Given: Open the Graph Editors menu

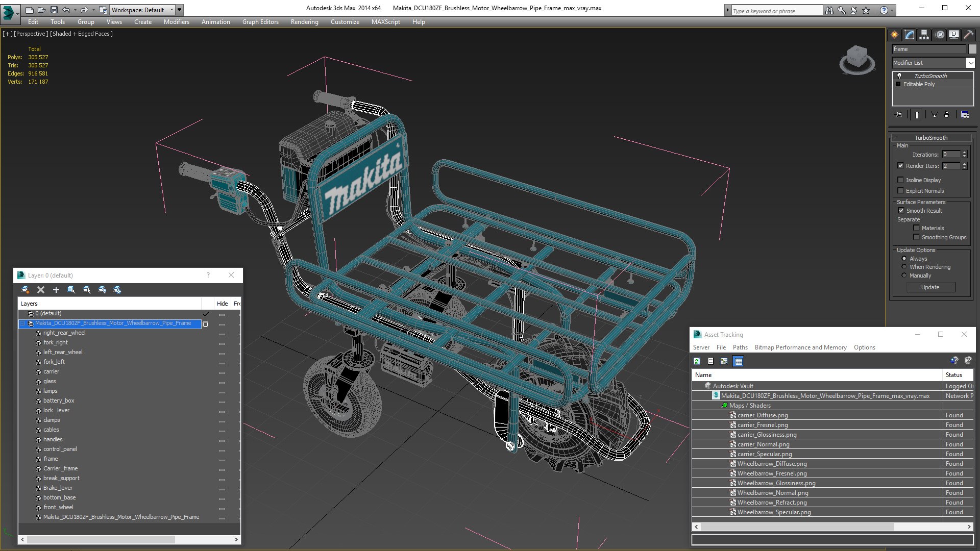Looking at the screenshot, I should pos(260,22).
